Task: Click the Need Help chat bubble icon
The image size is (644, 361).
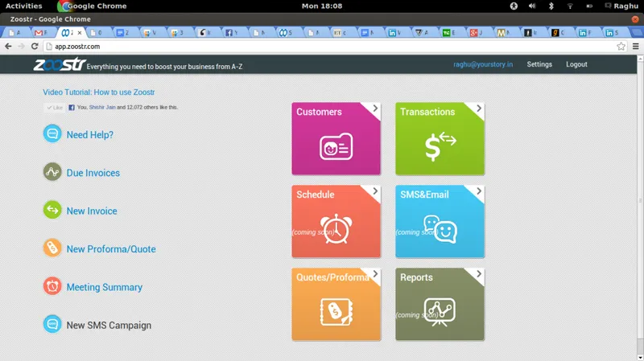Action: [x=52, y=134]
